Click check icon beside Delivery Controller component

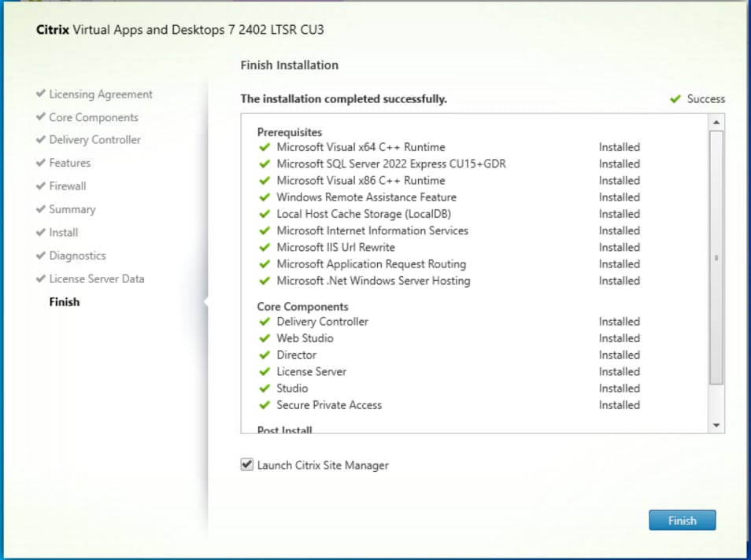click(x=265, y=322)
